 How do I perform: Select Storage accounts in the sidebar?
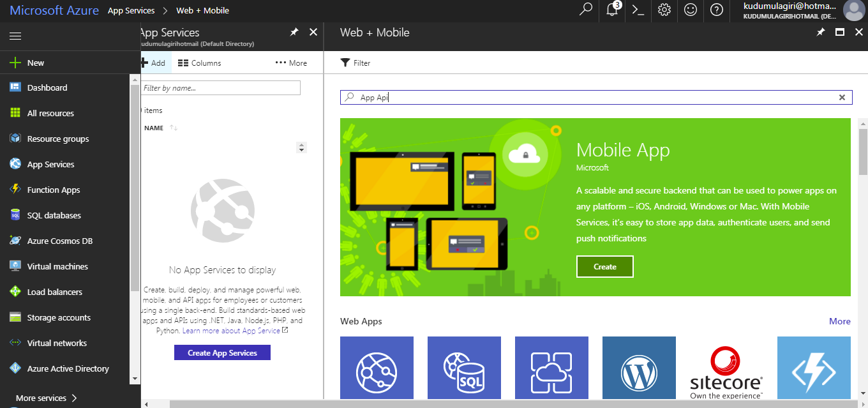[x=56, y=317]
